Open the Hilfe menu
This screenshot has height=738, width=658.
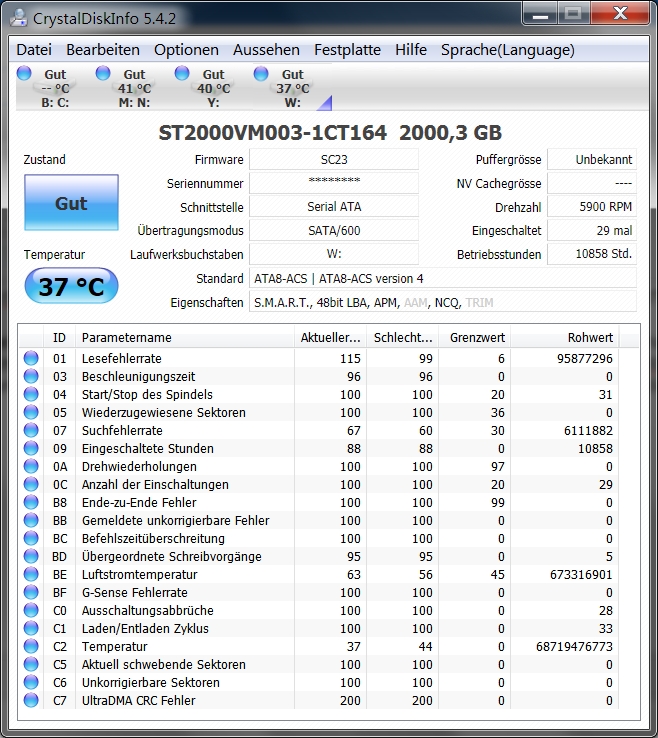click(411, 50)
